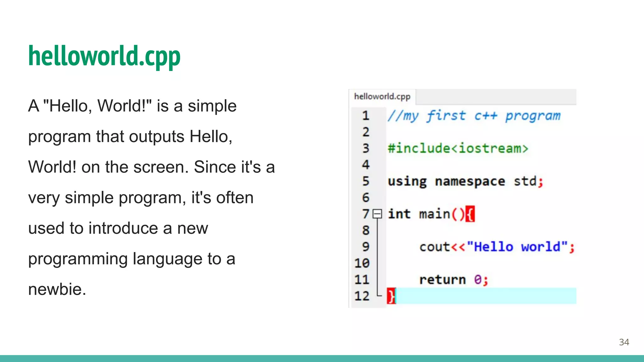Click line number 11 in the gutter
The width and height of the screenshot is (644, 362).
click(x=362, y=279)
